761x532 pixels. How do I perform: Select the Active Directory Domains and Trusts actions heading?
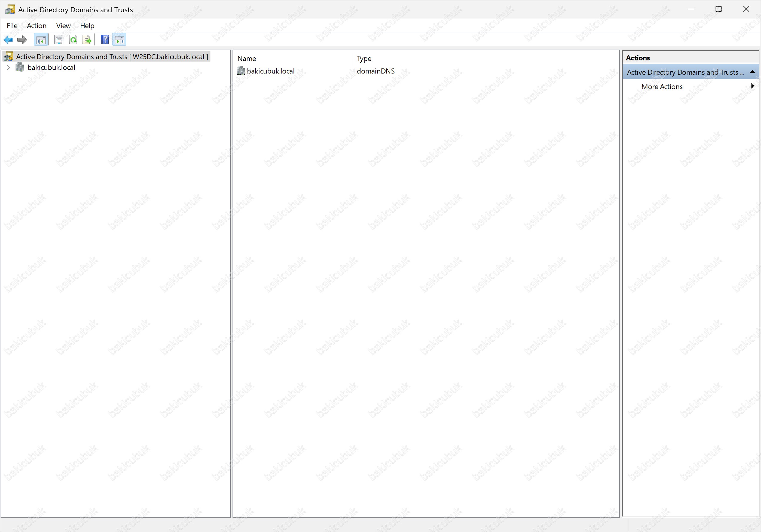point(691,72)
